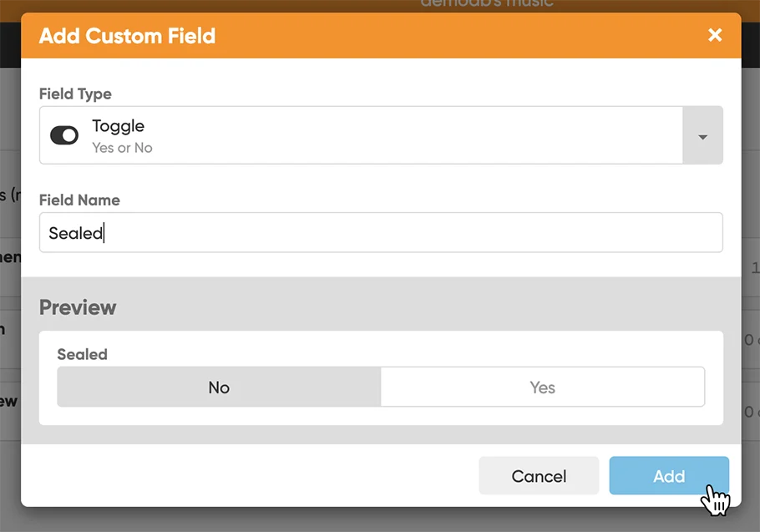This screenshot has height=532, width=760.
Task: Focus the Field Name input containing Sealed
Action: tap(380, 233)
